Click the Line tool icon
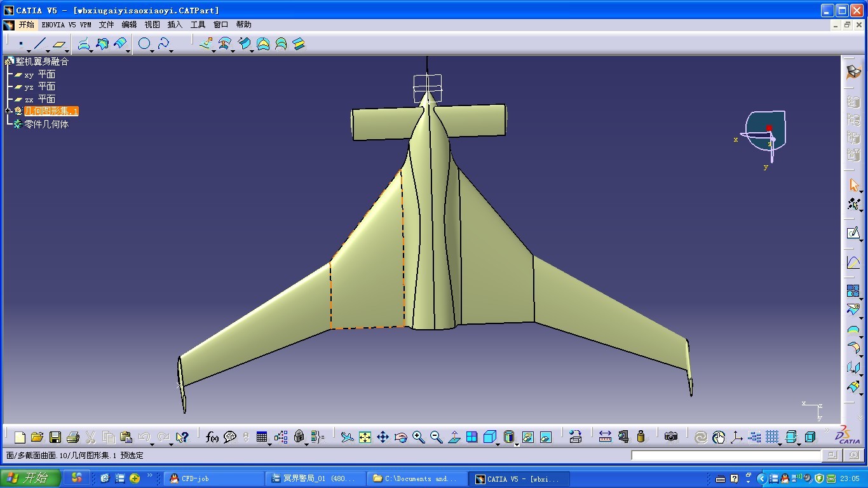The height and width of the screenshot is (488, 868). (40, 44)
